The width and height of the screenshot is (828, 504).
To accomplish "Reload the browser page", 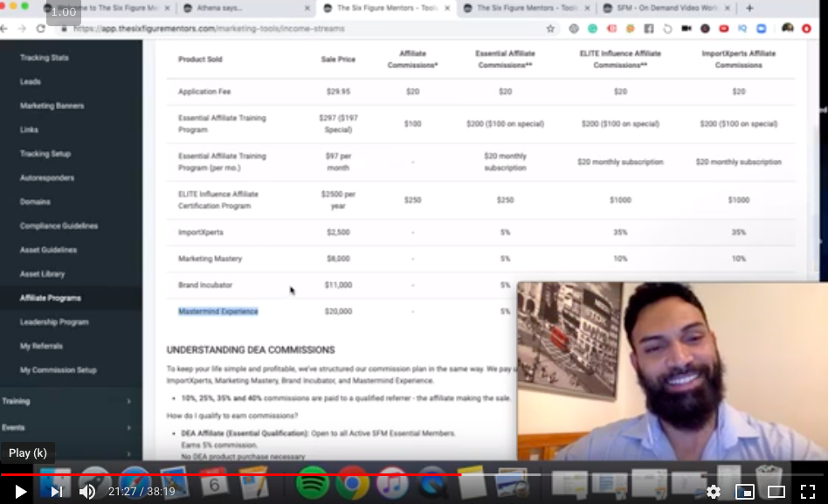I will [41, 28].
